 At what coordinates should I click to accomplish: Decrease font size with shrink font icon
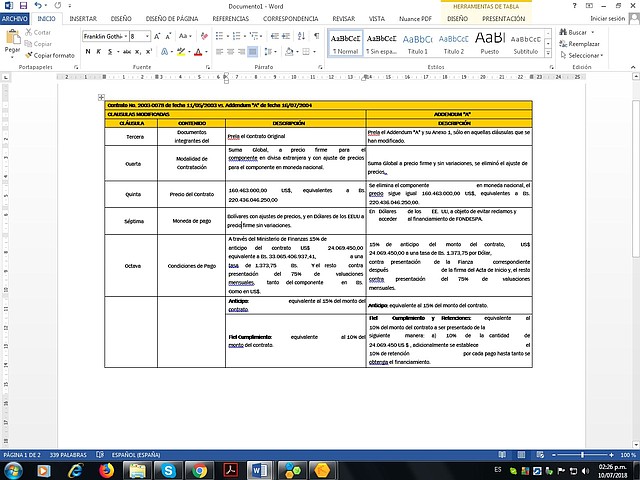click(168, 36)
